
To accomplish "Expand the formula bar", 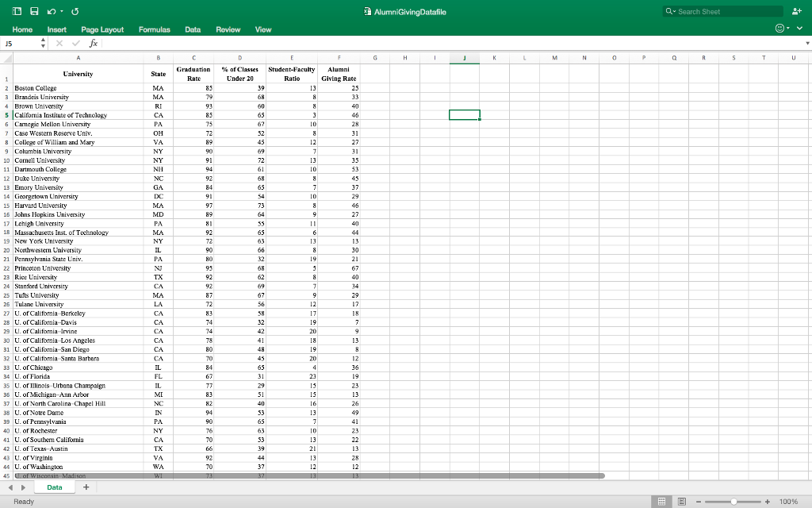I will (807, 44).
